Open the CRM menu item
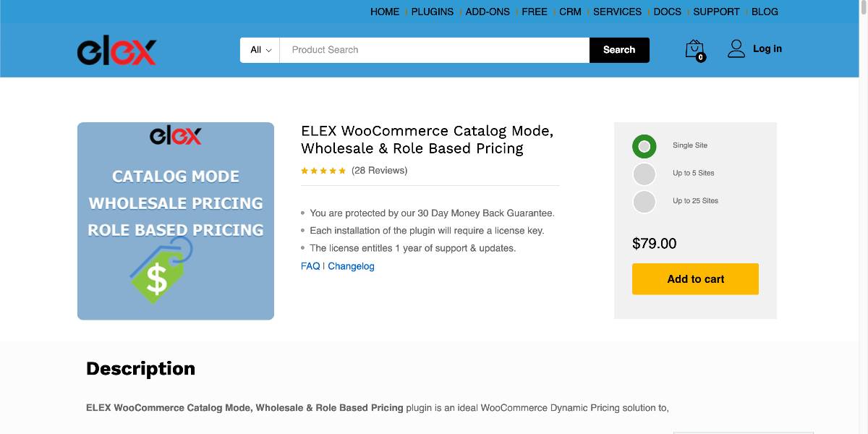 point(570,12)
